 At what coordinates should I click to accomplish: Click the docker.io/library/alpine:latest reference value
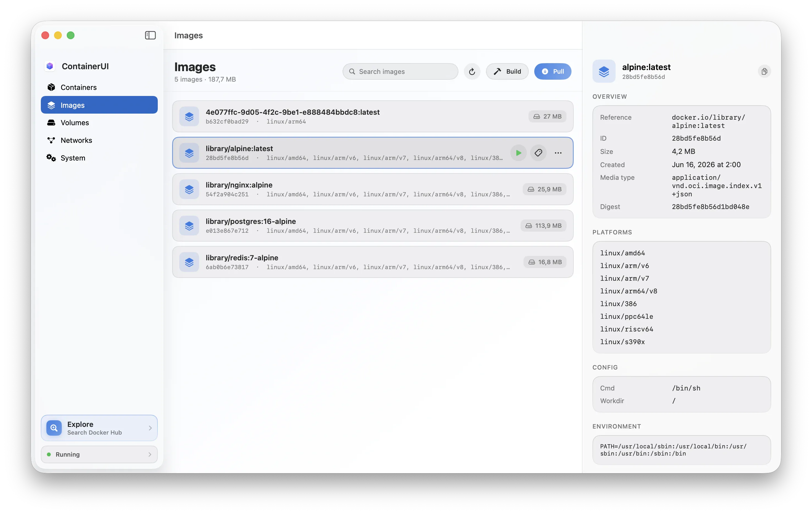pos(708,122)
